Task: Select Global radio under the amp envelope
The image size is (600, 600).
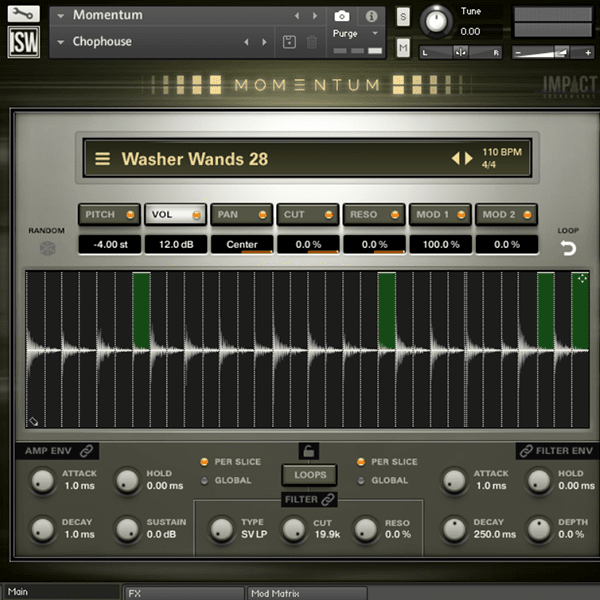Action: click(x=205, y=481)
